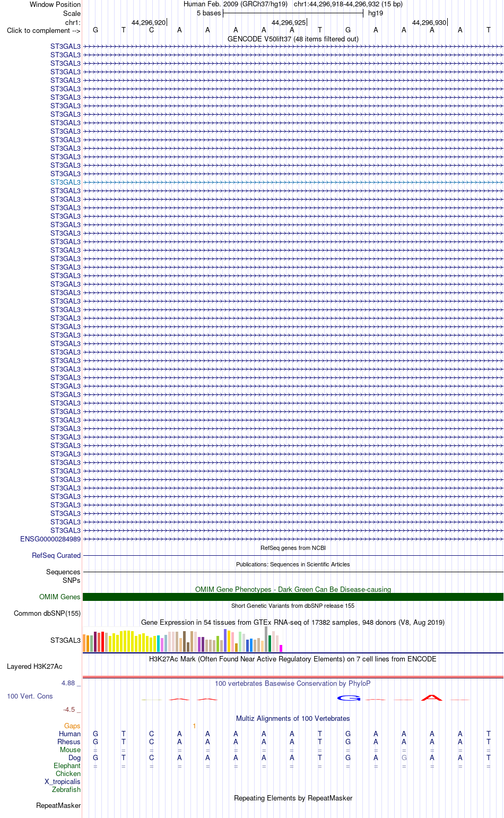
Task: Open 'Multiz Alignments of 100 Vertebrates' title
Action: (293, 718)
